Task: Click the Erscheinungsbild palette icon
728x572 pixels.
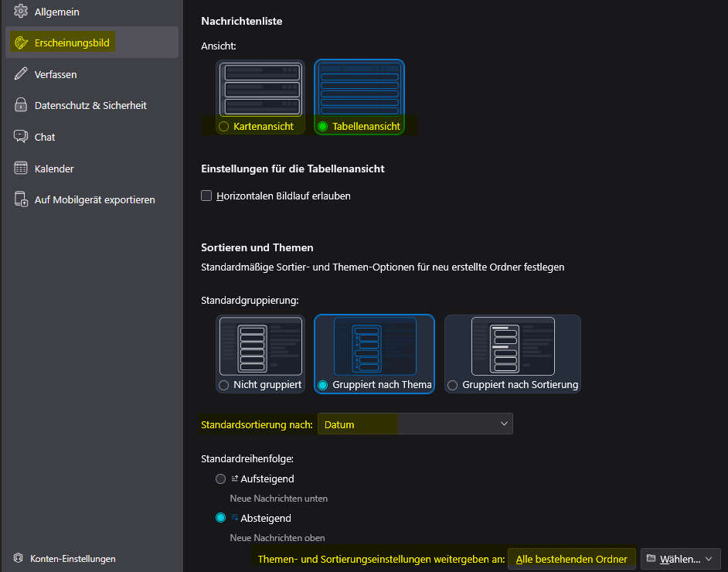Action: pyautogui.click(x=21, y=43)
